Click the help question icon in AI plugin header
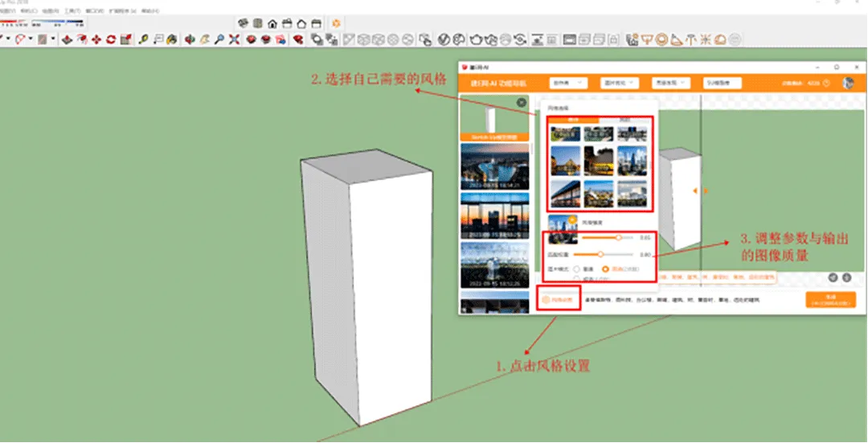This screenshot has width=868, height=443. coord(826,83)
